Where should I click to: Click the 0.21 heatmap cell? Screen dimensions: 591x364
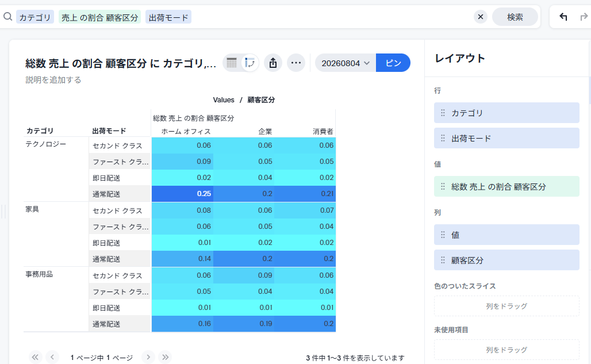305,194
